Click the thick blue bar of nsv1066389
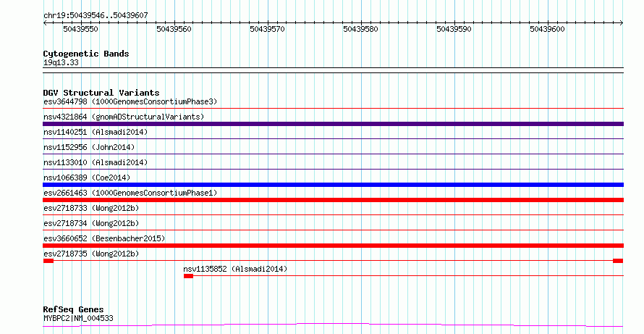The image size is (644, 334). [x=333, y=185]
